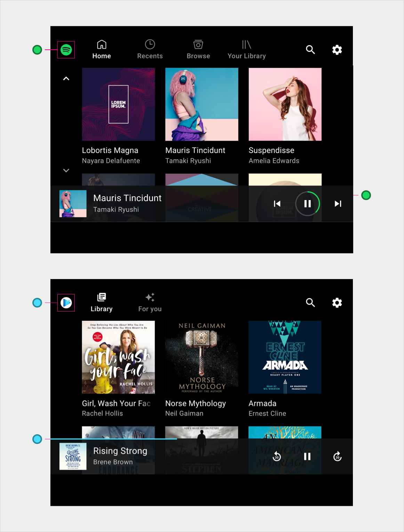Image resolution: width=404 pixels, height=532 pixels.
Task: Switch to the Browse tab
Action: click(x=198, y=50)
